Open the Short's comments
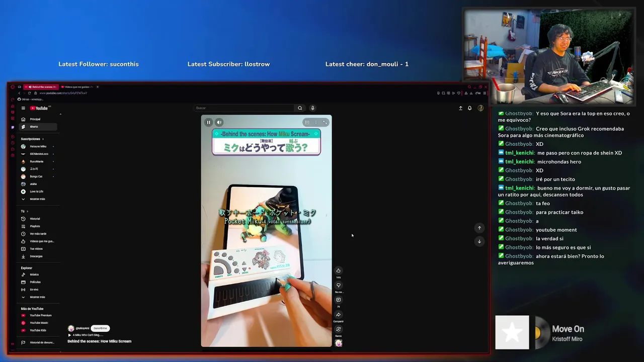Image resolution: width=644 pixels, height=362 pixels. [x=339, y=300]
